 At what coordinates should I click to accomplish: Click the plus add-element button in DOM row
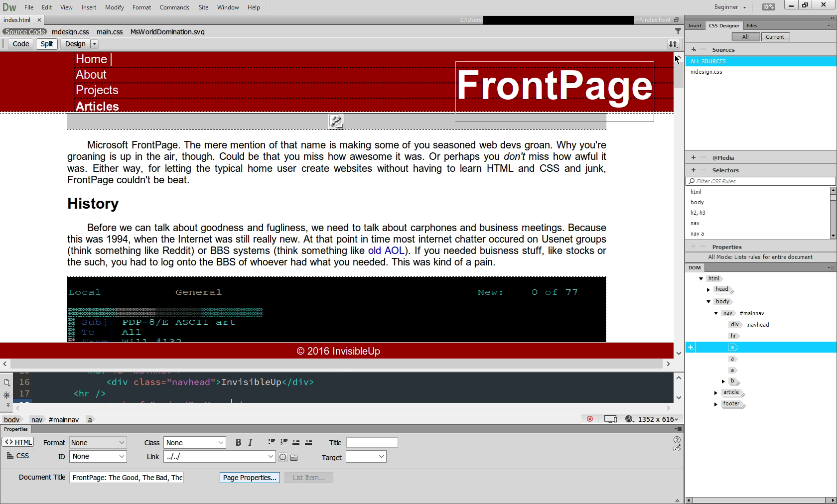coord(691,348)
